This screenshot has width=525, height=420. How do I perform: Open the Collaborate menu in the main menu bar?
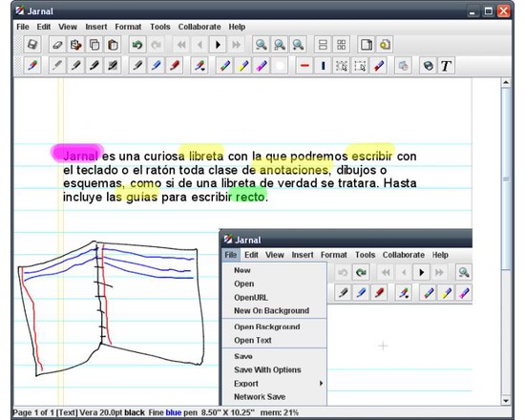pos(199,27)
